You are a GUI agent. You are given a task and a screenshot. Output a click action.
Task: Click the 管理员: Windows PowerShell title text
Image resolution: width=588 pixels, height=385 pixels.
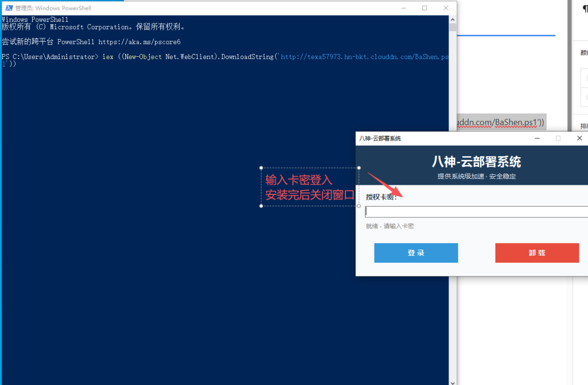tap(53, 8)
